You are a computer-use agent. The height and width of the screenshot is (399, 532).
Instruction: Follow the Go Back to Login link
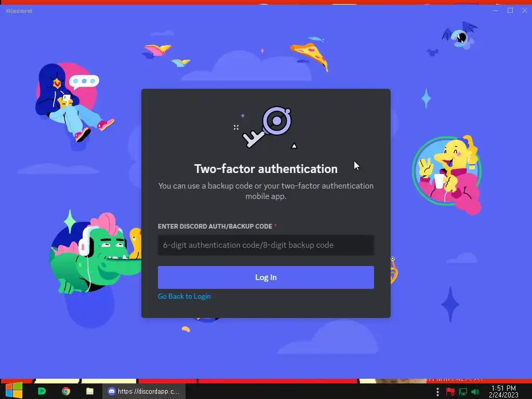pyautogui.click(x=184, y=296)
